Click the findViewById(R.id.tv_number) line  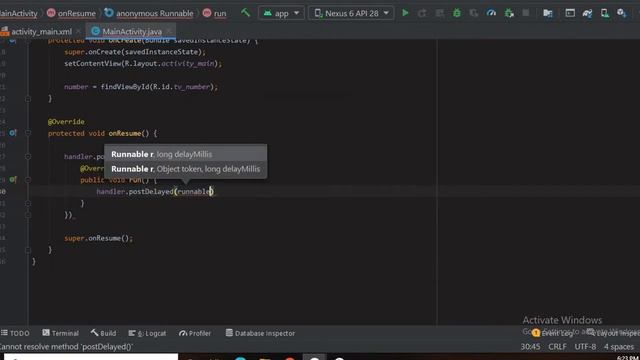141,87
